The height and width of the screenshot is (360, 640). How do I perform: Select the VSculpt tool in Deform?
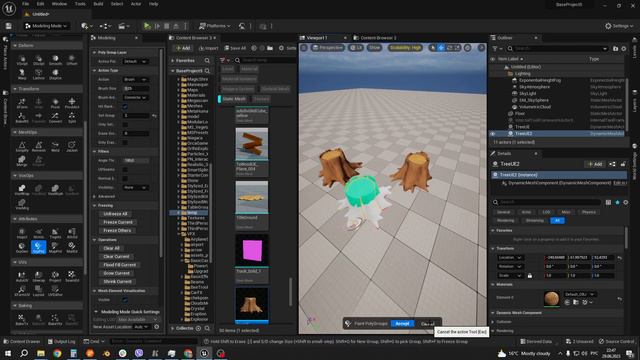click(22, 60)
